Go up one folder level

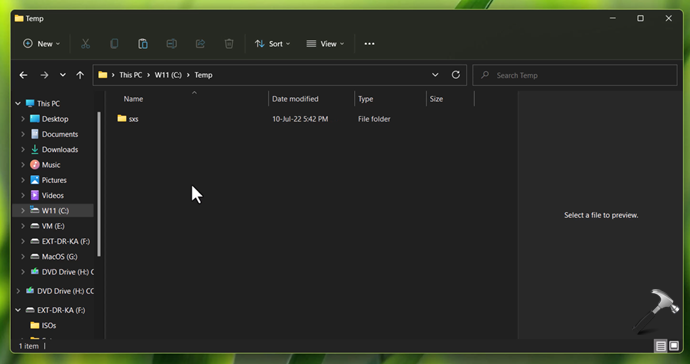pos(80,75)
